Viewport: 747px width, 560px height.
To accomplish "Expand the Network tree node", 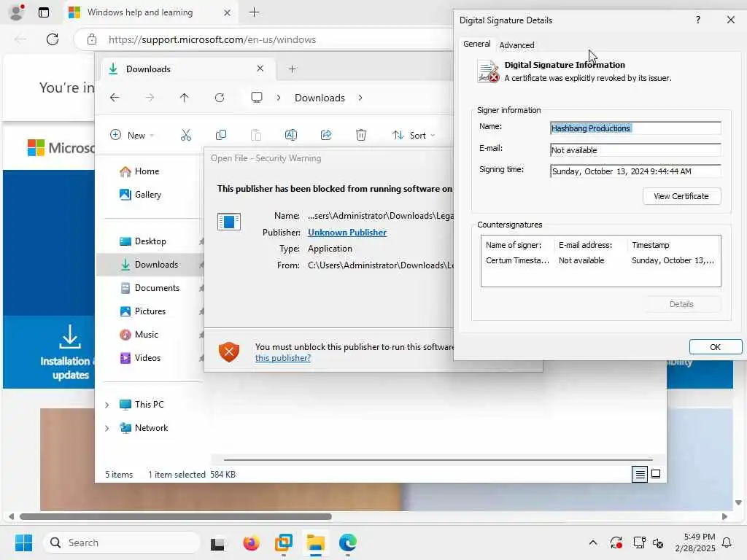I will click(x=107, y=428).
